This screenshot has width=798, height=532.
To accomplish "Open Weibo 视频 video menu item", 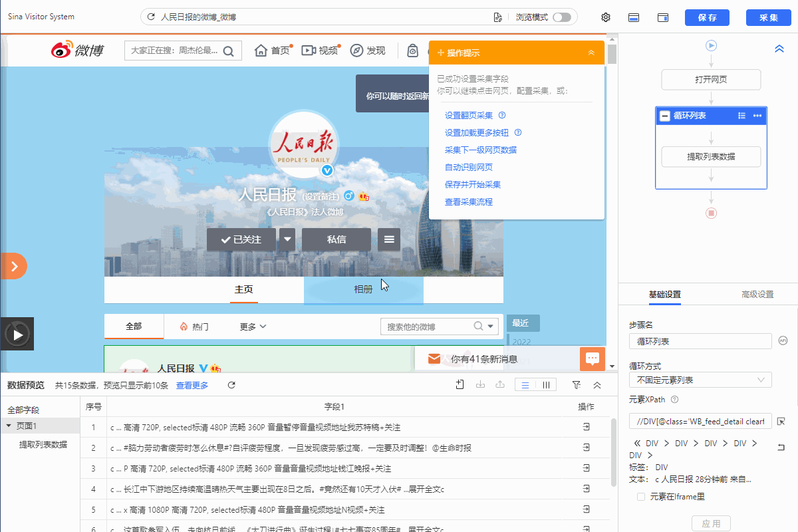I will 320,51.
